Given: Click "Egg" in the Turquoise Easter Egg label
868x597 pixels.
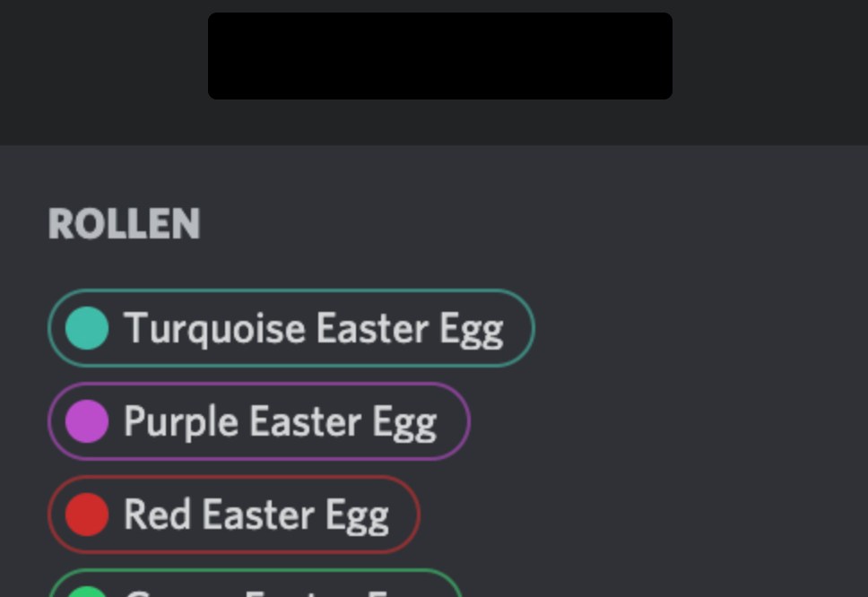Looking at the screenshot, I should pyautogui.click(x=471, y=330).
